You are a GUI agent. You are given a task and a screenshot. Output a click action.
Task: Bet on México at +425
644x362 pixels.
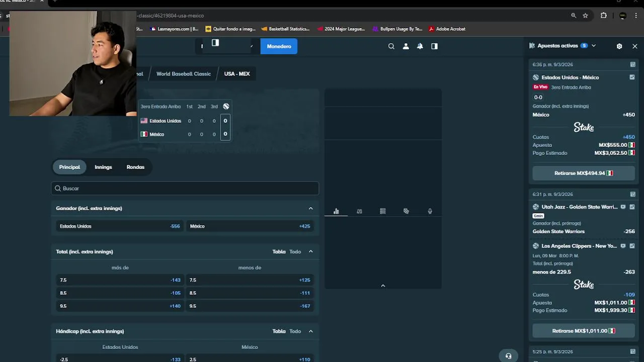click(x=250, y=226)
